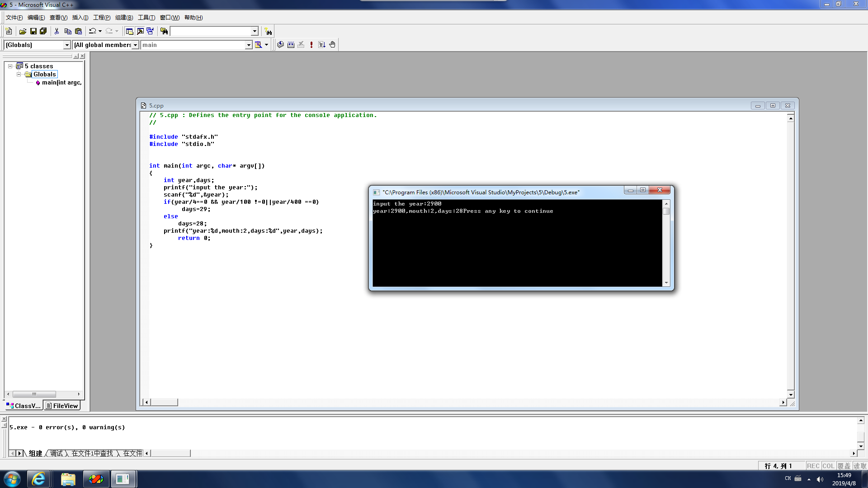Click the Go debug icon

point(322,45)
